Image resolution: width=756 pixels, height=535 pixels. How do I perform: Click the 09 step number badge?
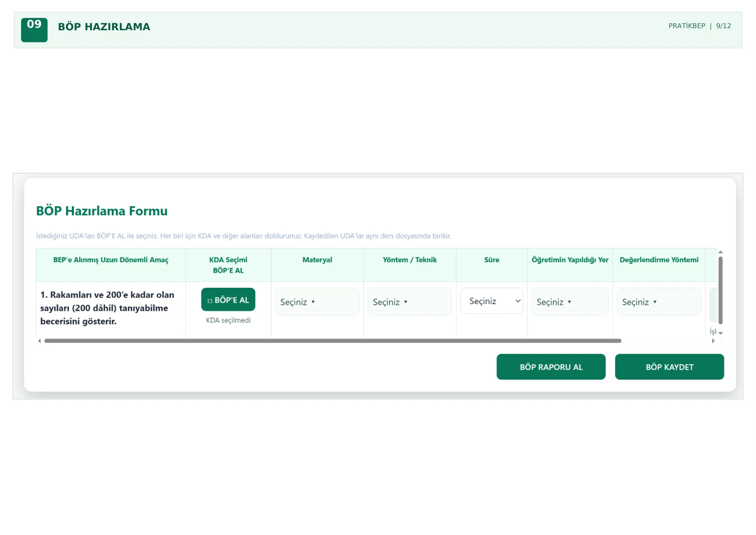coord(34,30)
